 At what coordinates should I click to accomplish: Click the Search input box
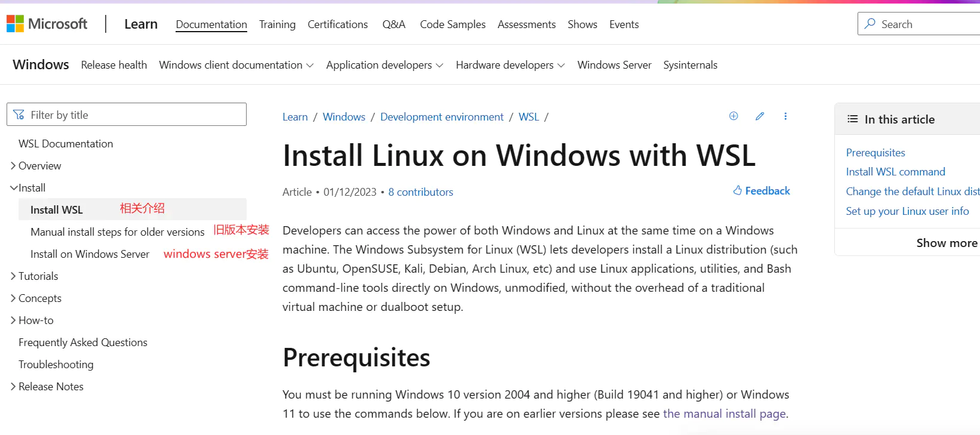click(x=918, y=24)
